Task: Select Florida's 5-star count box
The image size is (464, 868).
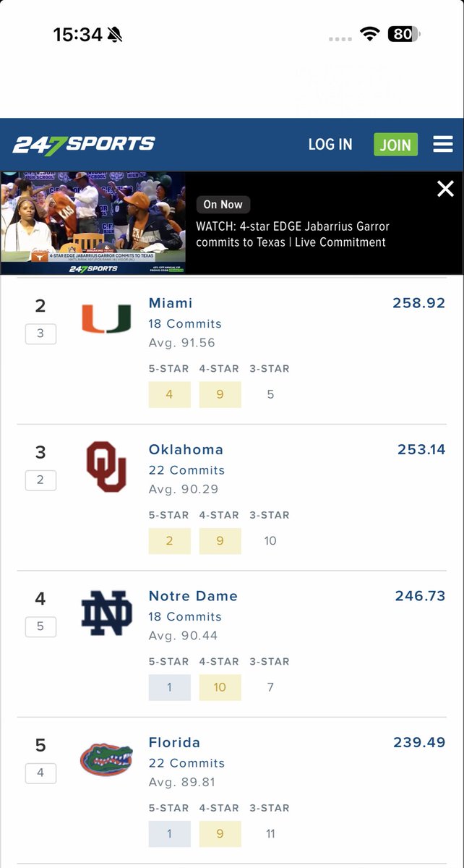Action: pyautogui.click(x=169, y=834)
